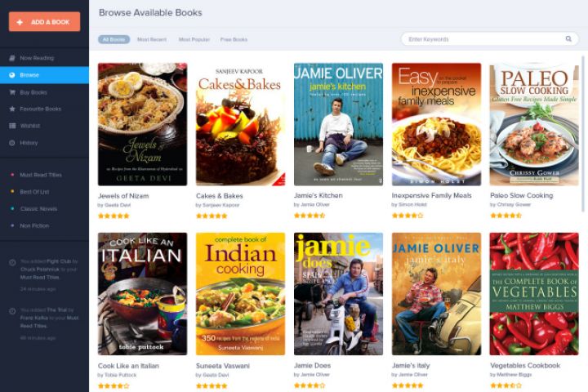
Task: Open Buy Books via the cart icon
Action: (x=12, y=92)
